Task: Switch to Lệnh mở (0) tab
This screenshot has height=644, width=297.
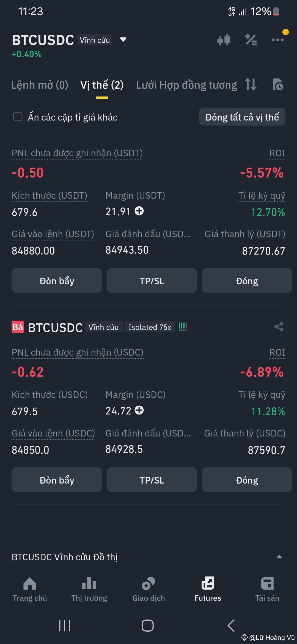Action: tap(40, 85)
